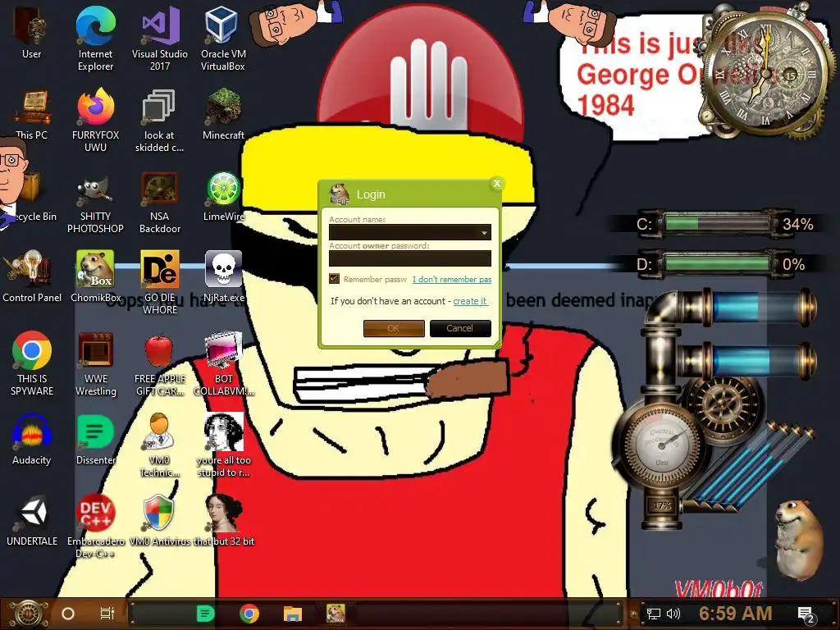Open This PC desktop icon
This screenshot has height=630, width=840.
(x=31, y=115)
